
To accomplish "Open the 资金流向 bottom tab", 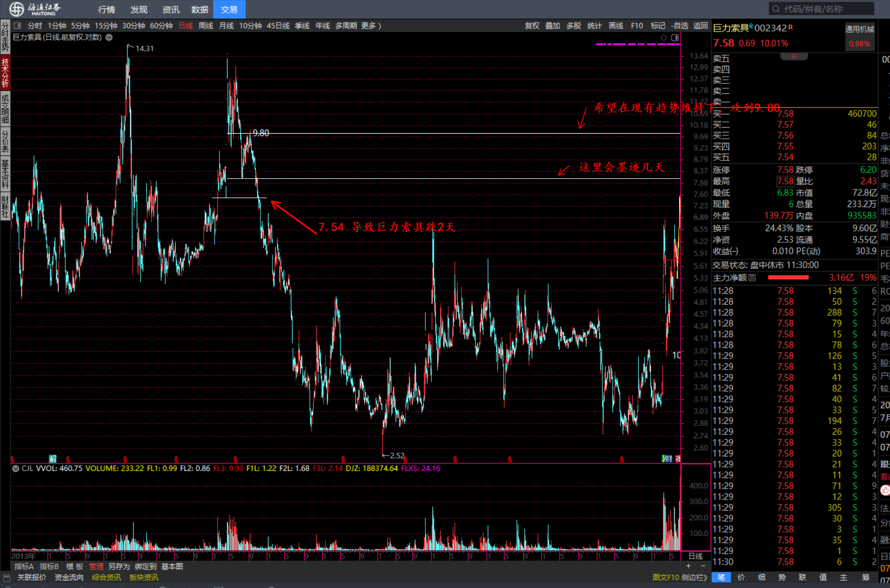I will coord(69,578).
